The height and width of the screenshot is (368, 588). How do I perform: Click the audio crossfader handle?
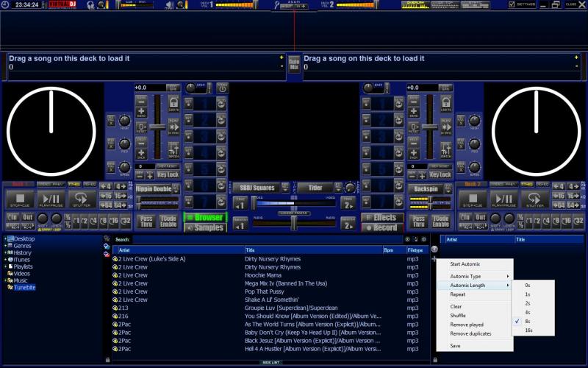294,224
